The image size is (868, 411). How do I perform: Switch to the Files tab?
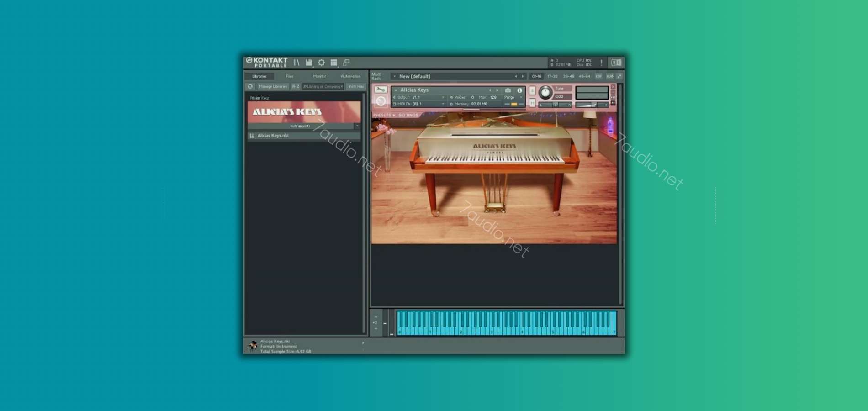coord(290,76)
